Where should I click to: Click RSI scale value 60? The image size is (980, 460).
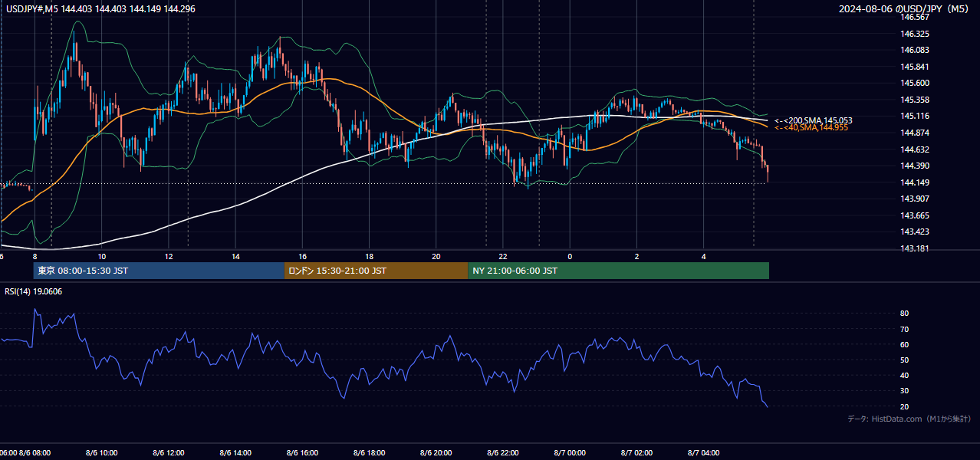click(x=905, y=344)
